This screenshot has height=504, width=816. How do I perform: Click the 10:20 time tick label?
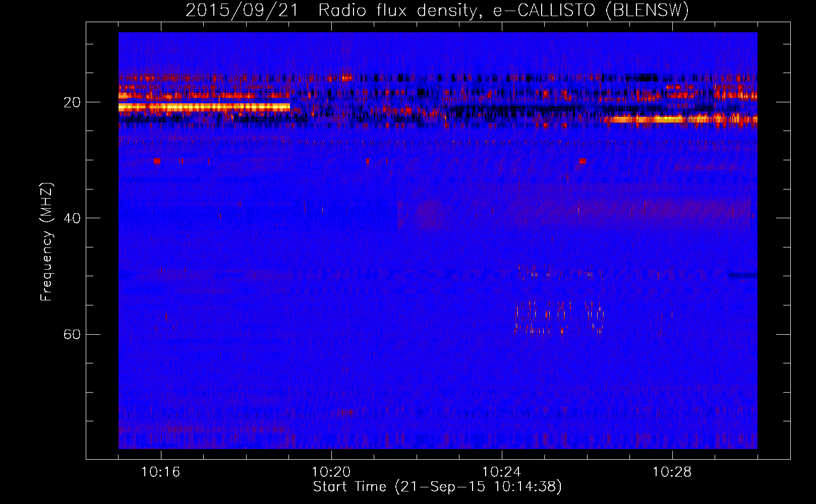click(x=331, y=472)
